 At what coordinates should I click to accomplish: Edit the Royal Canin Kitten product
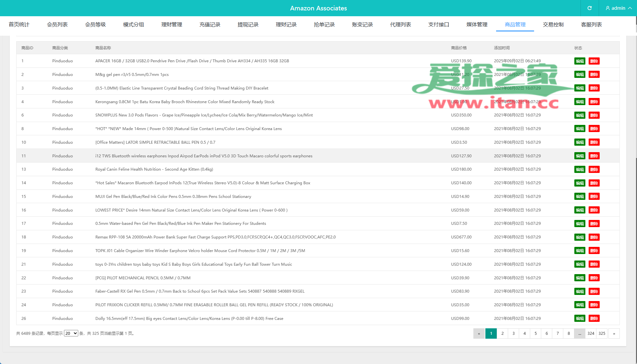(580, 169)
